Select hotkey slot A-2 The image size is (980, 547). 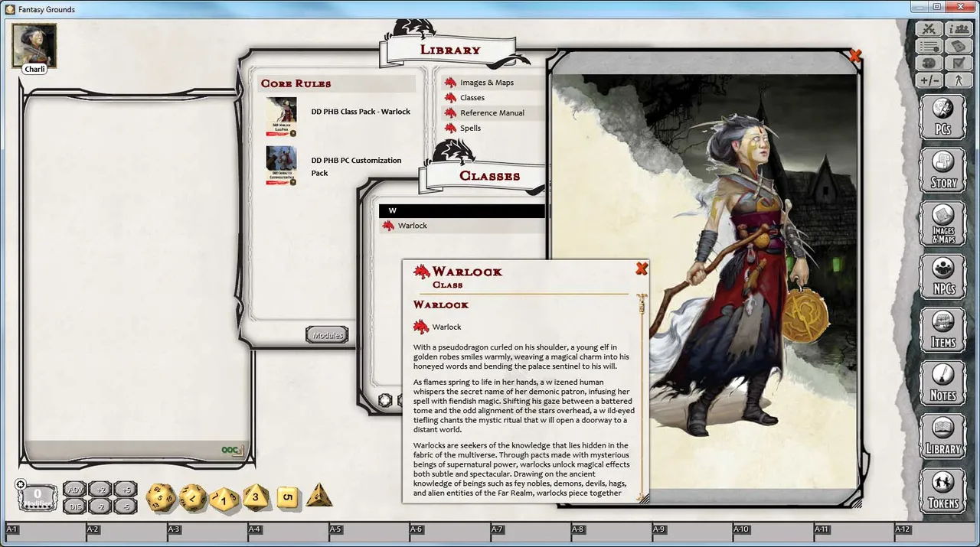tap(126, 533)
